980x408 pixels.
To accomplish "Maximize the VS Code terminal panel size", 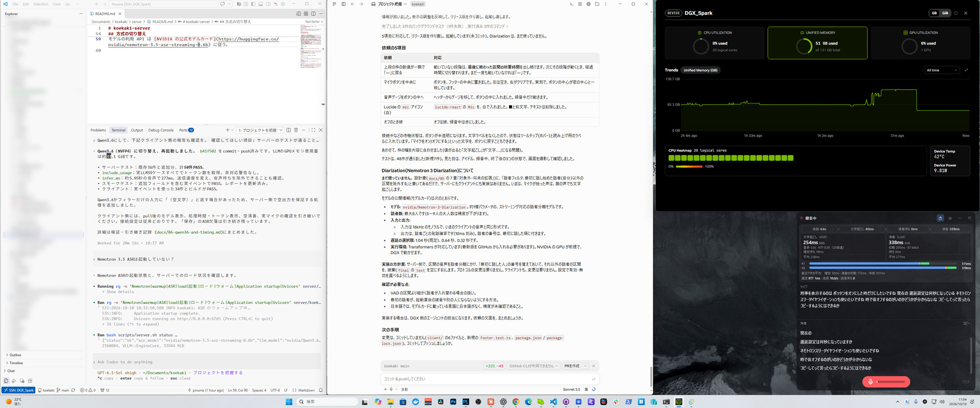I will click(x=313, y=130).
